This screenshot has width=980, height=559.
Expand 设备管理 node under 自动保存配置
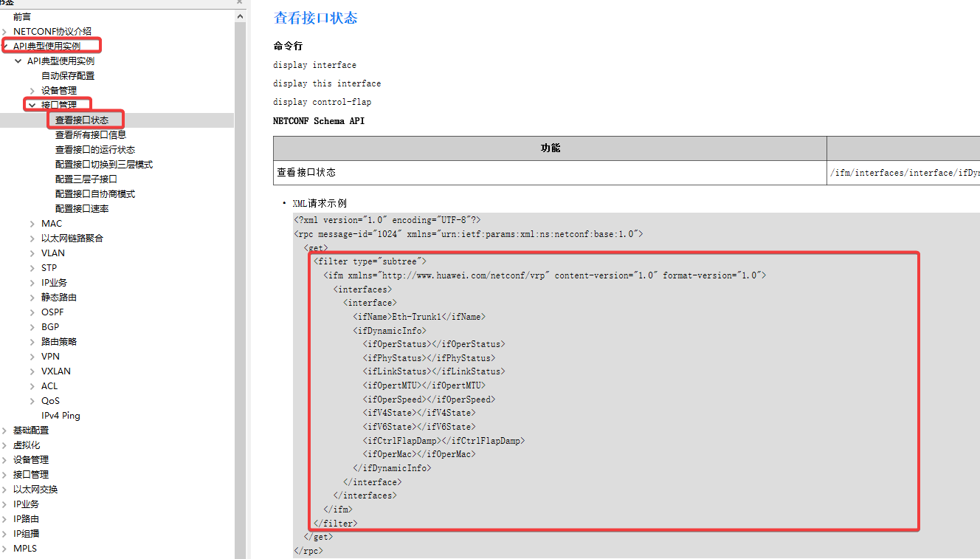tap(32, 91)
